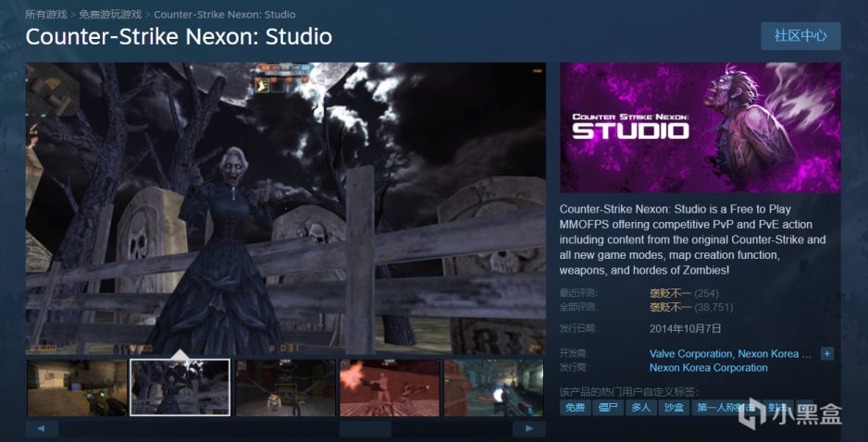868x442 pixels.
Task: Open the Nexon Korea Corporation publisher link
Action: 709,368
